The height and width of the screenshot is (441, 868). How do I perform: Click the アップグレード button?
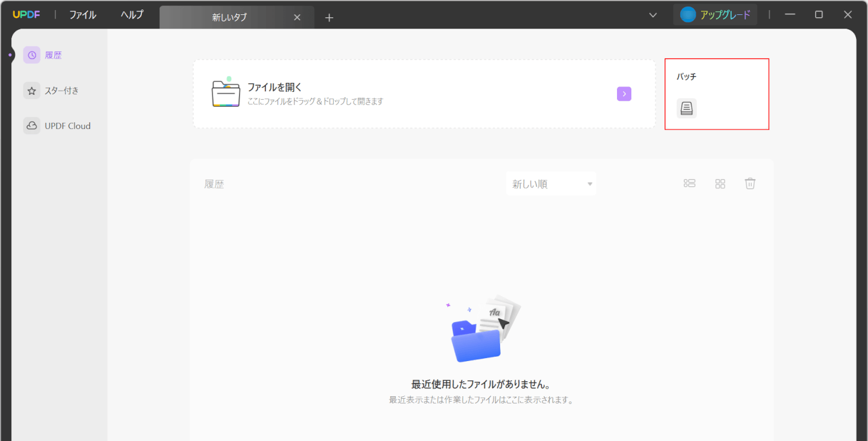(715, 15)
